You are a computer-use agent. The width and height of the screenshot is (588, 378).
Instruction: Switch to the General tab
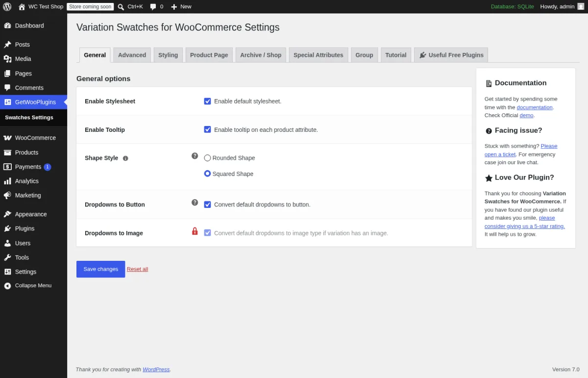pos(95,55)
